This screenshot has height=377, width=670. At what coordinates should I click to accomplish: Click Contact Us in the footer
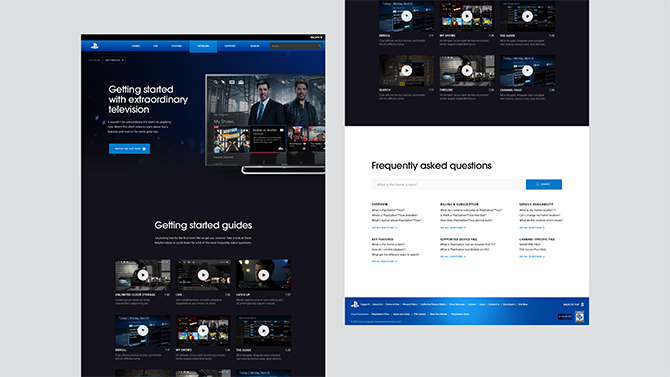coord(494,304)
